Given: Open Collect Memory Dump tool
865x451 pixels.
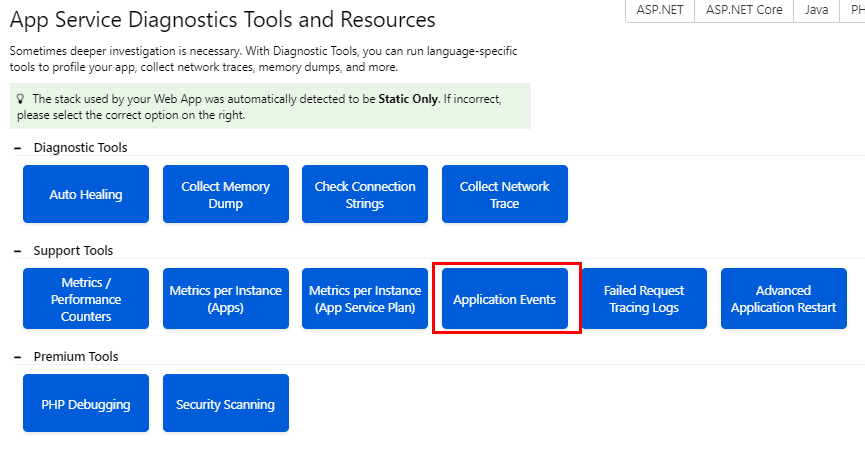Looking at the screenshot, I should (x=226, y=194).
